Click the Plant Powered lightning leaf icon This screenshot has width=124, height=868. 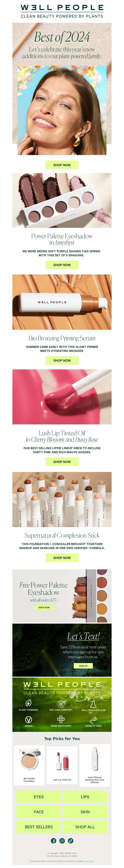[x=29, y=703]
